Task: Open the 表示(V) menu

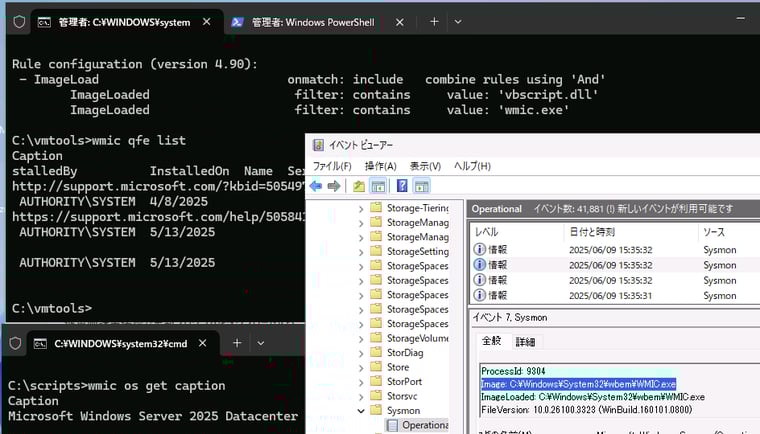Action: (x=425, y=166)
